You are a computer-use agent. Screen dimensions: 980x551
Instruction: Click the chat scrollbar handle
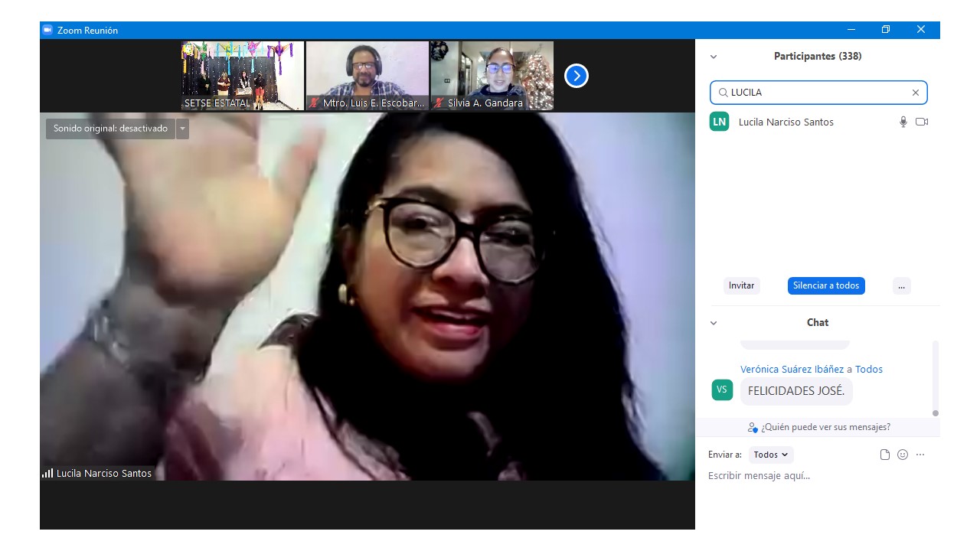pos(935,413)
